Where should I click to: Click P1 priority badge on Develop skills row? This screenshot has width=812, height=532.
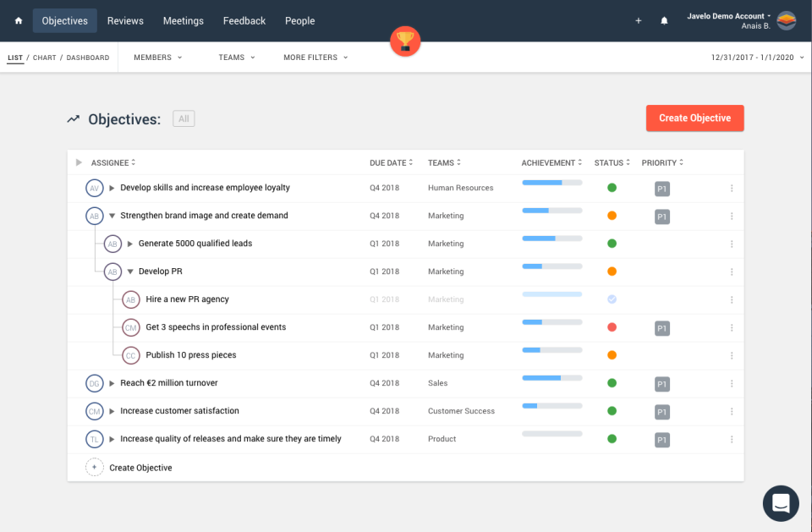coord(661,189)
